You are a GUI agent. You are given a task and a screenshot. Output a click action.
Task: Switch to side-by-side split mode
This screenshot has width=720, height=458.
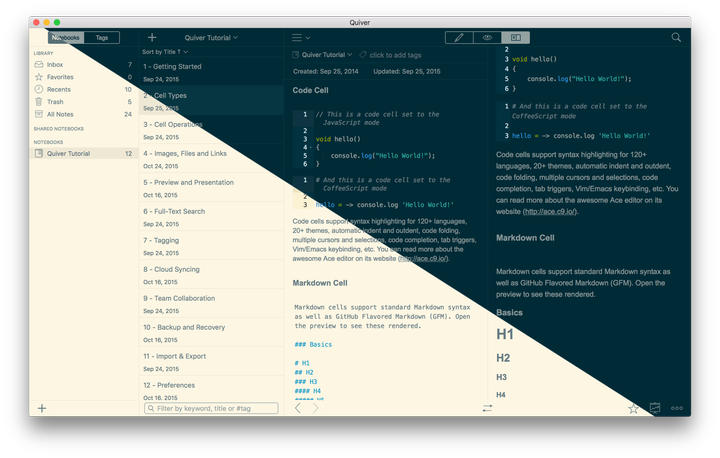click(x=515, y=38)
